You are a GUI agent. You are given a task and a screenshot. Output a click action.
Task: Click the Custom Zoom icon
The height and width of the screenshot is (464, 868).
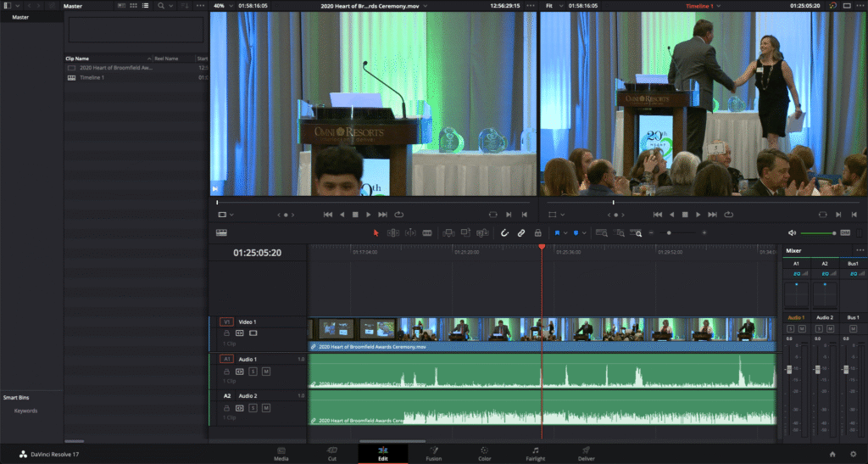tap(636, 233)
